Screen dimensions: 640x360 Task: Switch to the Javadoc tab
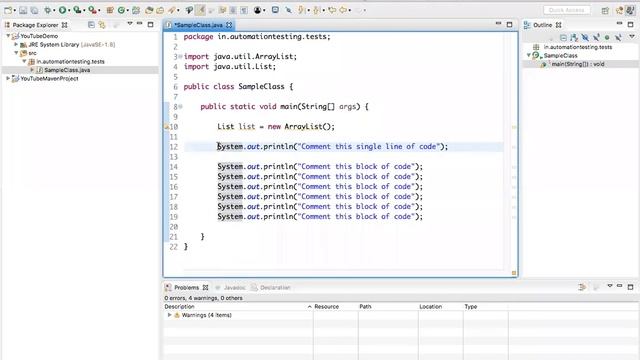(235, 287)
